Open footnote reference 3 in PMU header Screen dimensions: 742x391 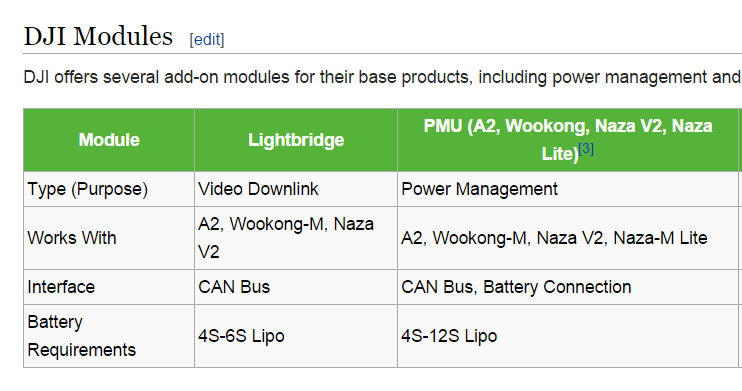point(586,149)
